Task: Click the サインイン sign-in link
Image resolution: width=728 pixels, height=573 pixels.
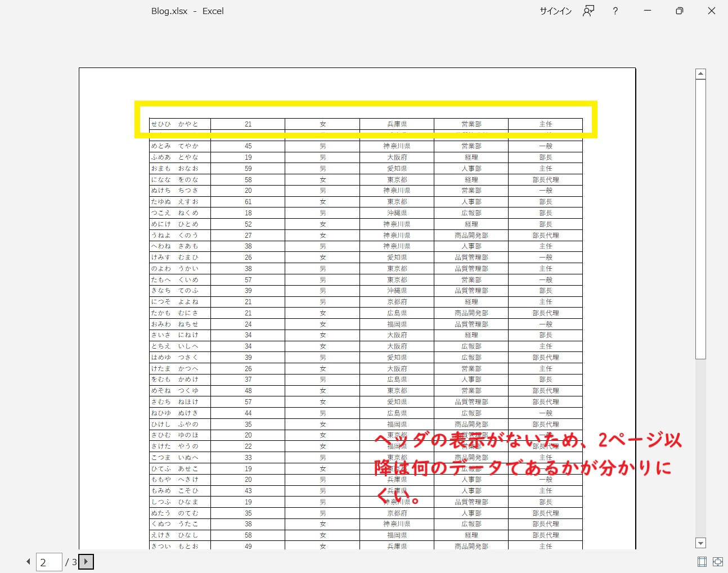Action: click(555, 11)
